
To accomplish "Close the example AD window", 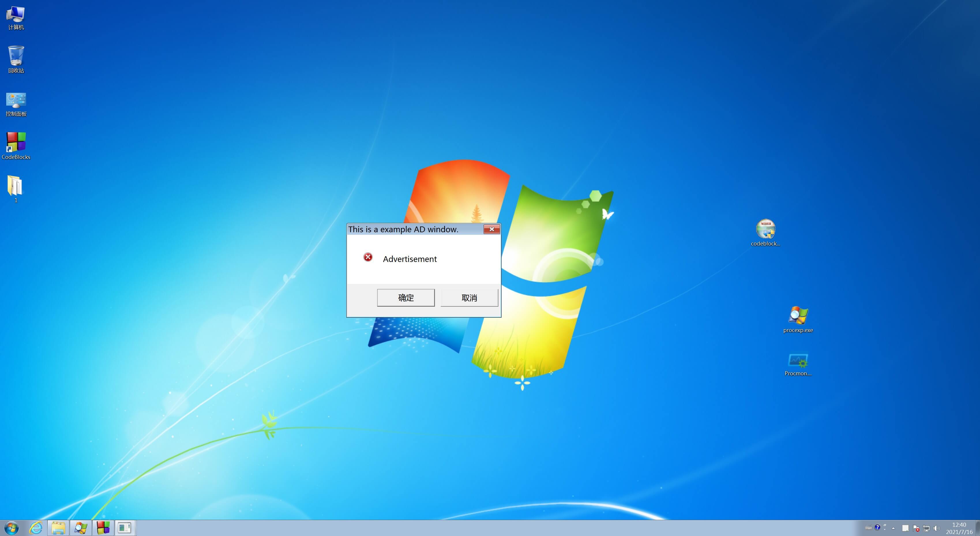I will (x=491, y=229).
